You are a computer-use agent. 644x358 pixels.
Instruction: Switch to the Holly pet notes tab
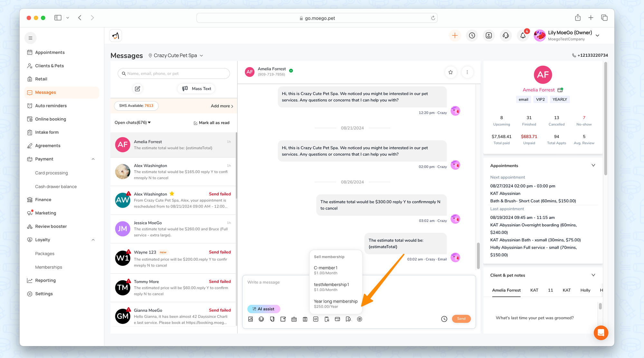(x=585, y=290)
